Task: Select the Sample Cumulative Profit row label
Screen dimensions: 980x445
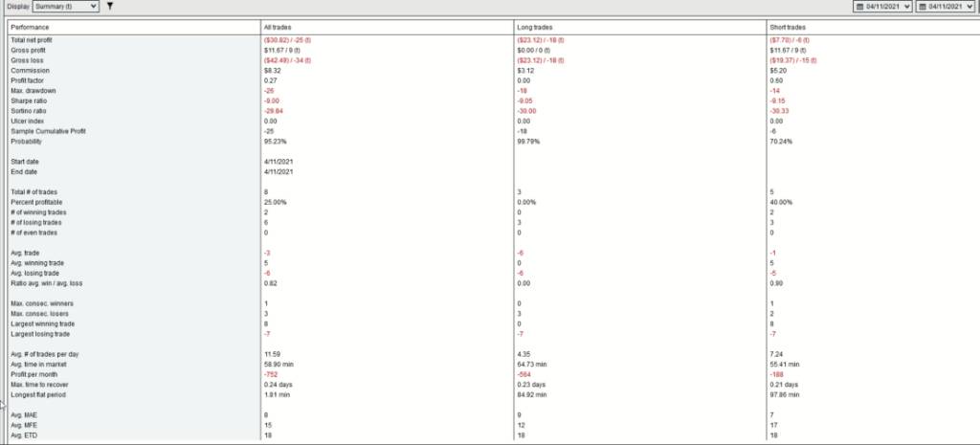Action: tap(48, 131)
